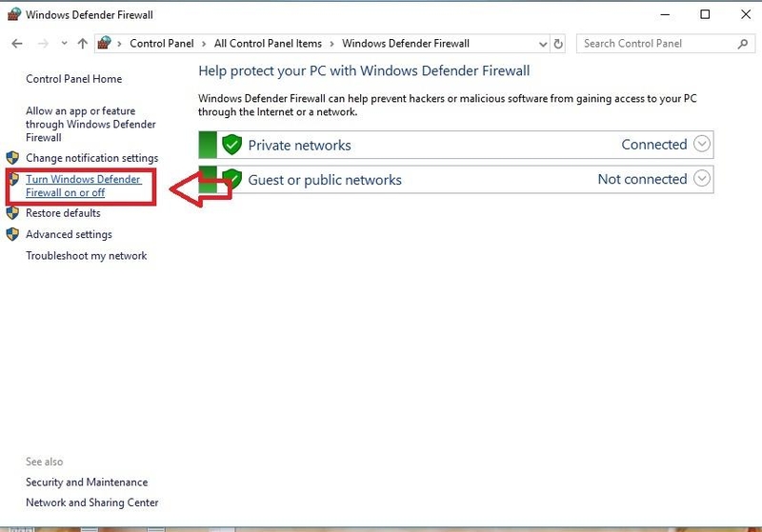The width and height of the screenshot is (762, 532).
Task: Click the search magnifier icon
Action: [x=743, y=44]
